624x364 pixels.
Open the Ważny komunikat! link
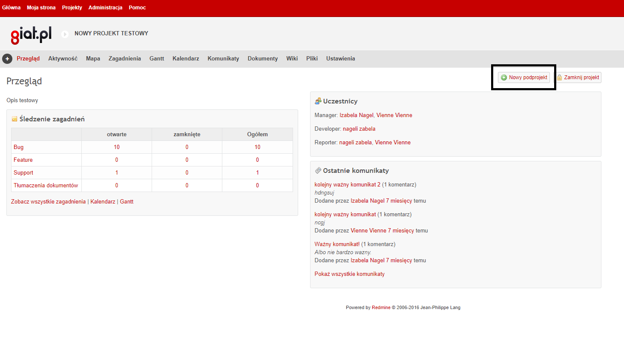[337, 244]
